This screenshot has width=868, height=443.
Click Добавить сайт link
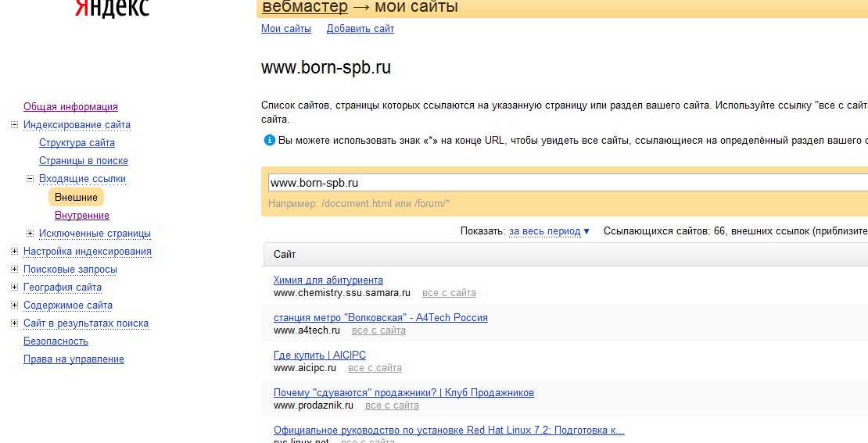(360, 29)
